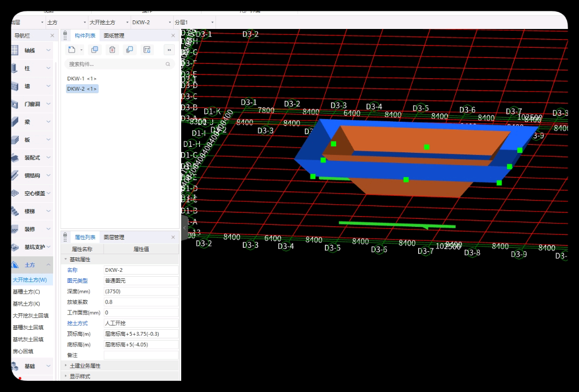This screenshot has height=392, width=579.
Task: Click the copy component icon
Action: (x=95, y=50)
